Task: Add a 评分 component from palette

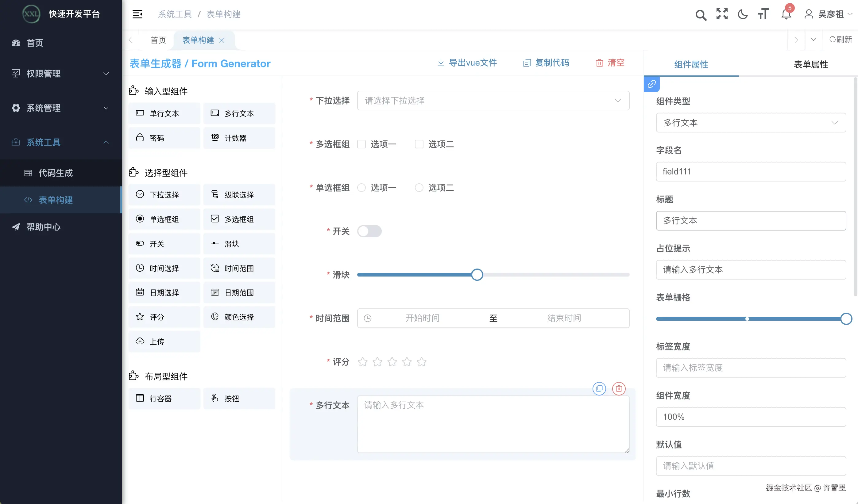Action: (164, 317)
